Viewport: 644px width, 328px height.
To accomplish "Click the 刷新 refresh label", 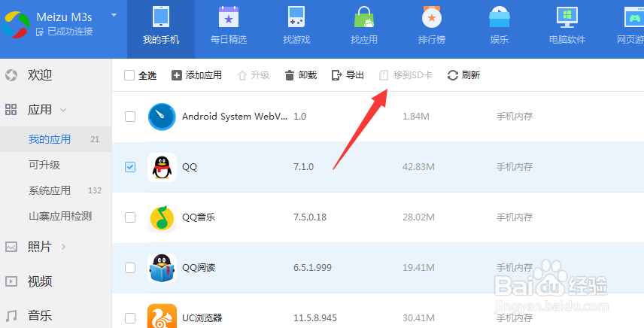I will coord(471,75).
